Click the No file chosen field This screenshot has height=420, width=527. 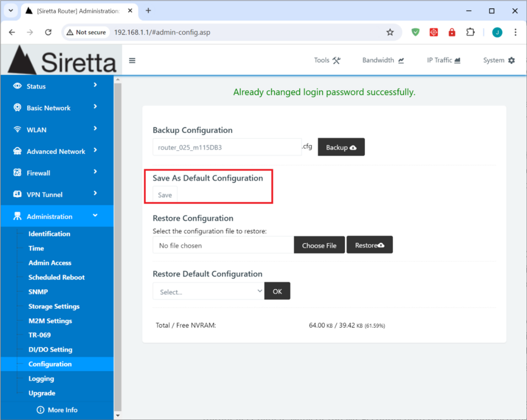[223, 246]
